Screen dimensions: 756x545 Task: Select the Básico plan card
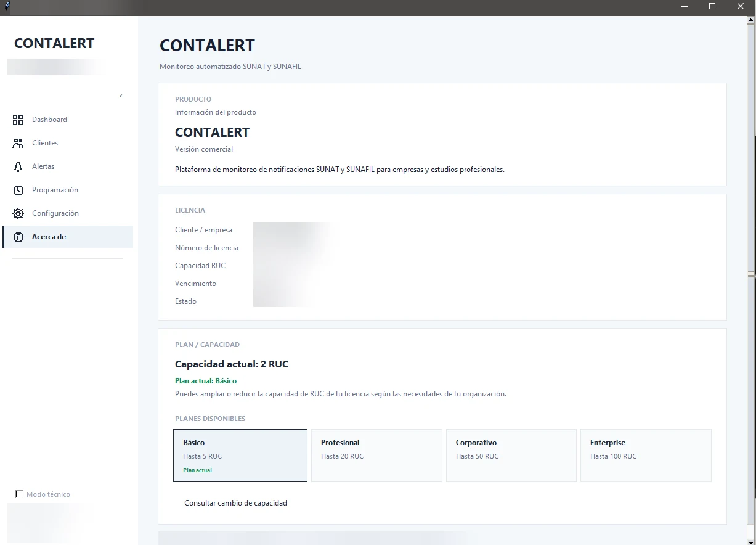(x=240, y=456)
